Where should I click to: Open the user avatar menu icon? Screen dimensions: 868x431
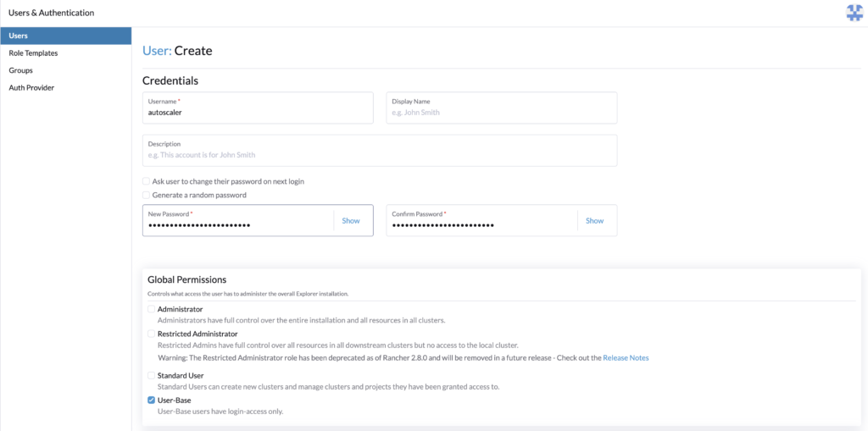854,12
